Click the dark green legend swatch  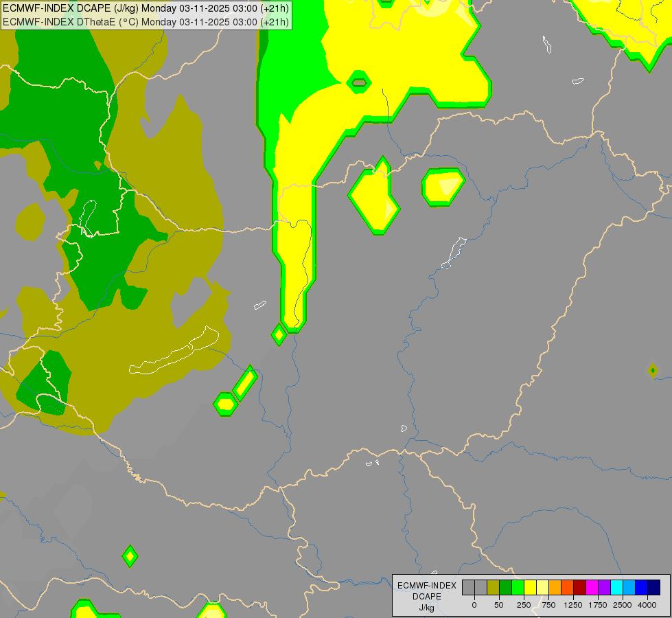click(x=506, y=588)
